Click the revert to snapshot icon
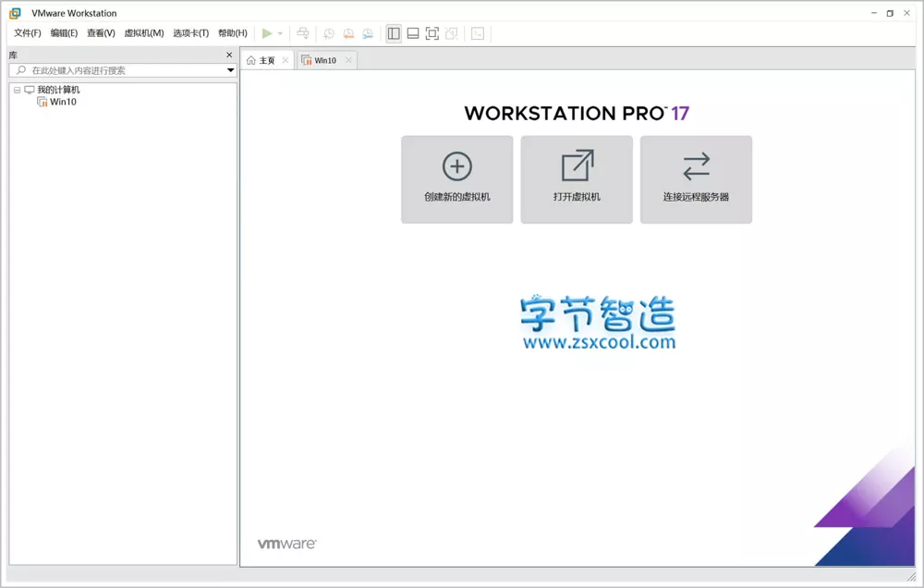This screenshot has height=588, width=924. [348, 33]
